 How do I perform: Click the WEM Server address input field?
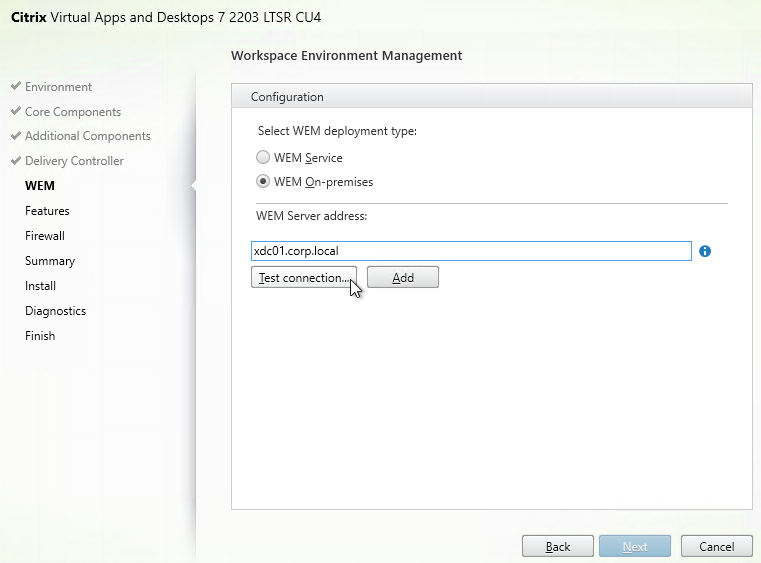(471, 251)
